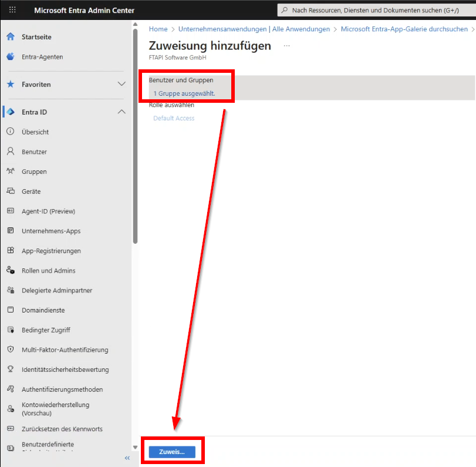
Task: Open Agent-ID (Preview) in the sidebar
Action: coord(49,211)
